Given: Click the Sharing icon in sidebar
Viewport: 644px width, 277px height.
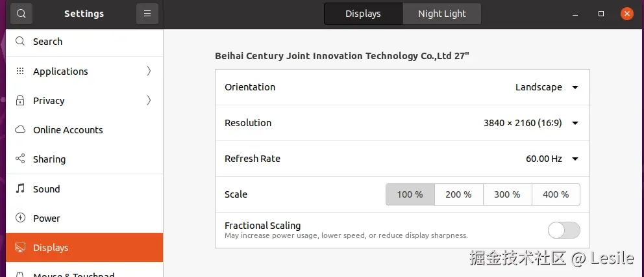Looking at the screenshot, I should (x=20, y=159).
